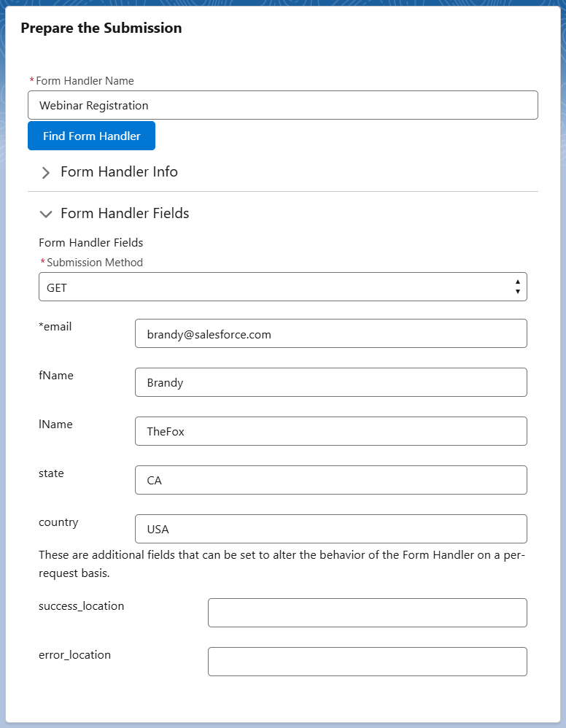The image size is (566, 728).
Task: Click the Prepare the Submission heading
Action: click(101, 28)
